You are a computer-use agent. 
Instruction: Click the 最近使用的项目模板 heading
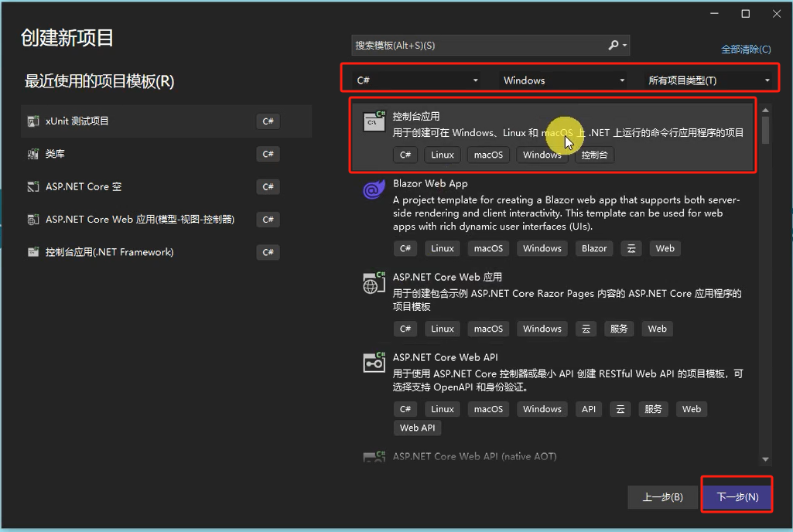click(100, 81)
